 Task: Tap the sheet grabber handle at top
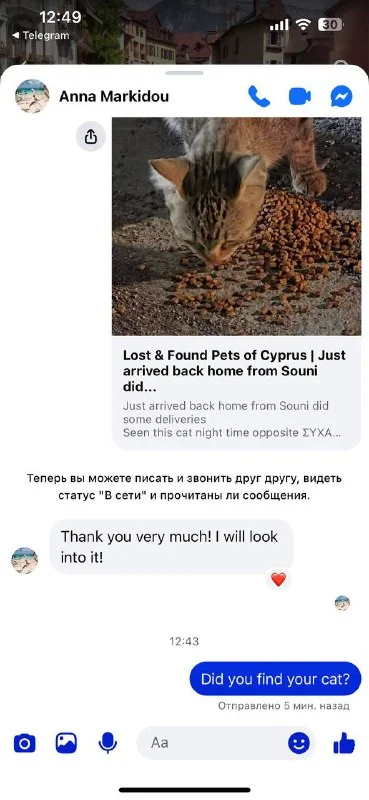[184, 73]
